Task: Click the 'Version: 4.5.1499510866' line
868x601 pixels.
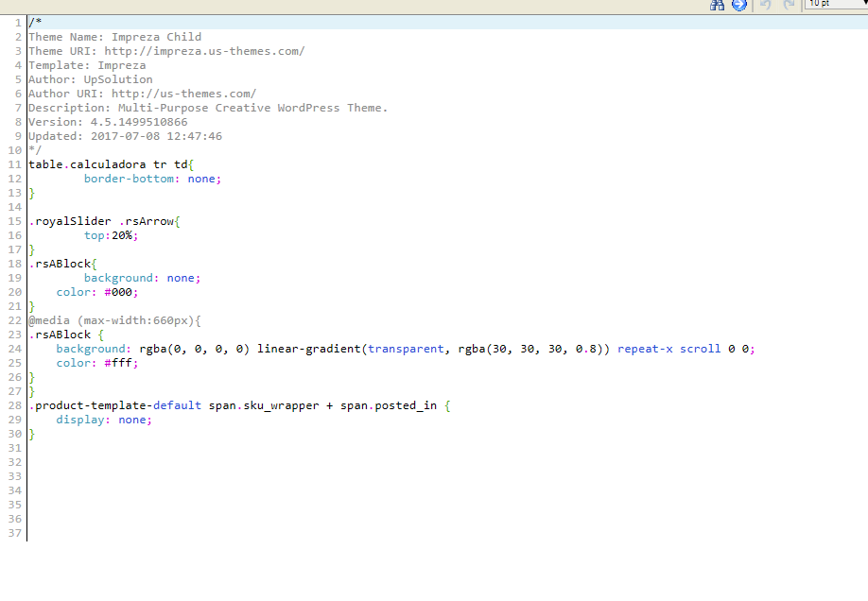Action: point(108,122)
